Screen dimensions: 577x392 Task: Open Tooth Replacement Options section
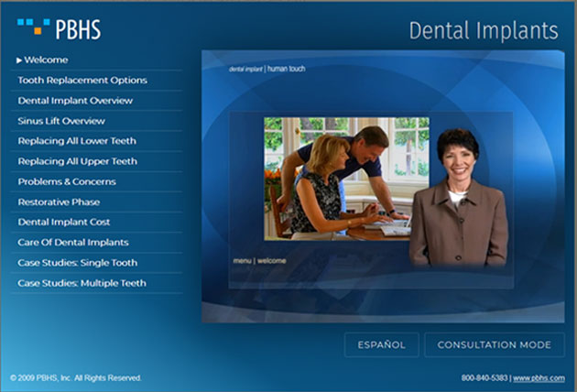82,81
